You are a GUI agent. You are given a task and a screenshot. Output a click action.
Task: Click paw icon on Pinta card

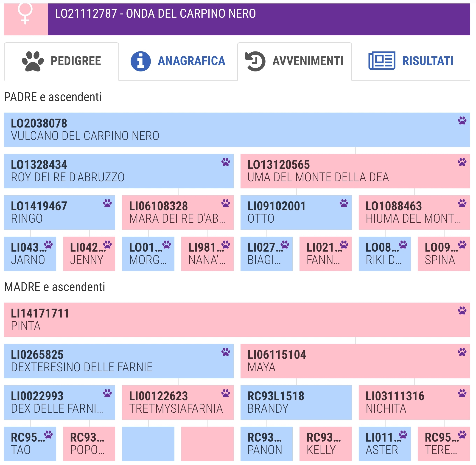point(462,311)
